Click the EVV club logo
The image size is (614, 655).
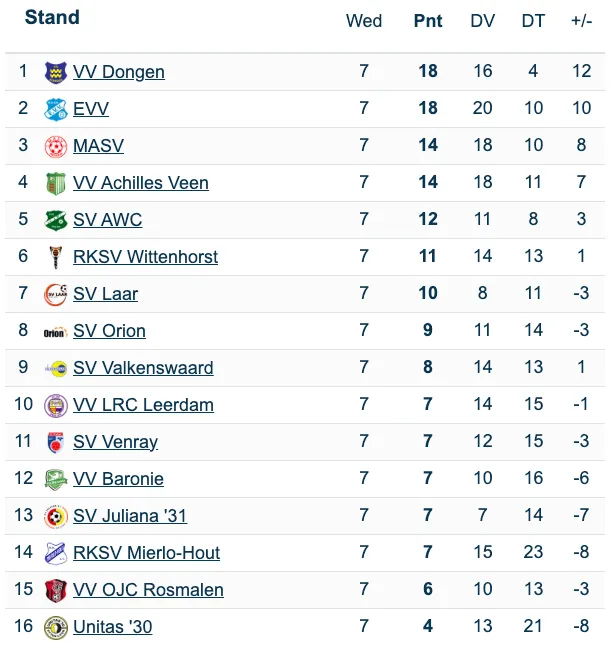(55, 109)
